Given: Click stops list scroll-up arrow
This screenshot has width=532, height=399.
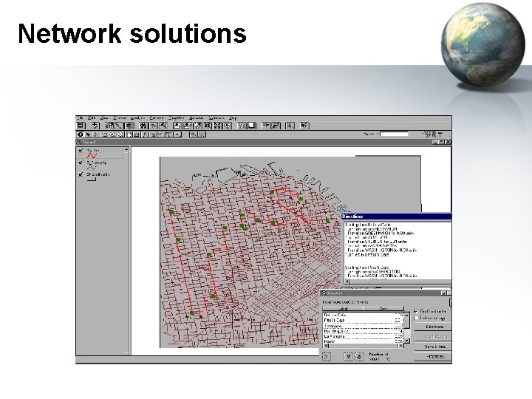Looking at the screenshot, I should [x=407, y=316].
